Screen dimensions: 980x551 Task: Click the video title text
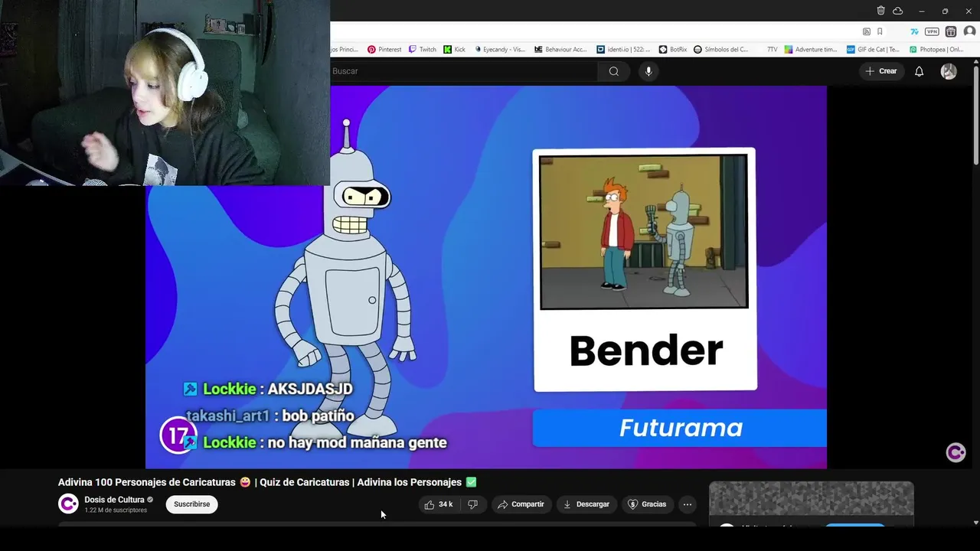click(x=267, y=482)
